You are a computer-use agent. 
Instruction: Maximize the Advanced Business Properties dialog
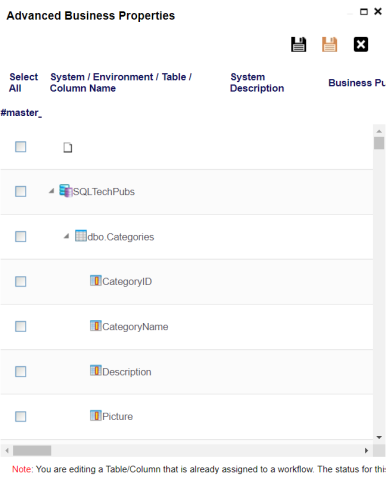click(x=364, y=12)
